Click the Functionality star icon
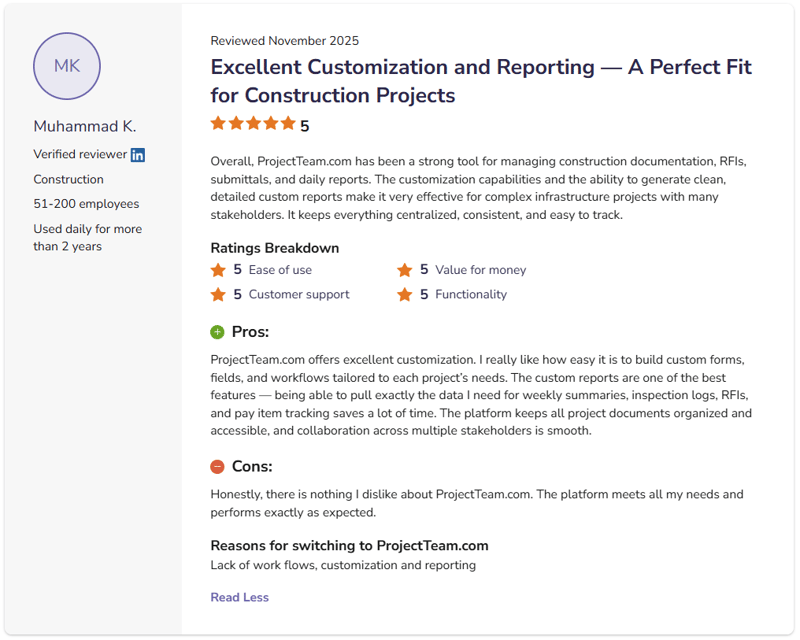 coord(405,295)
